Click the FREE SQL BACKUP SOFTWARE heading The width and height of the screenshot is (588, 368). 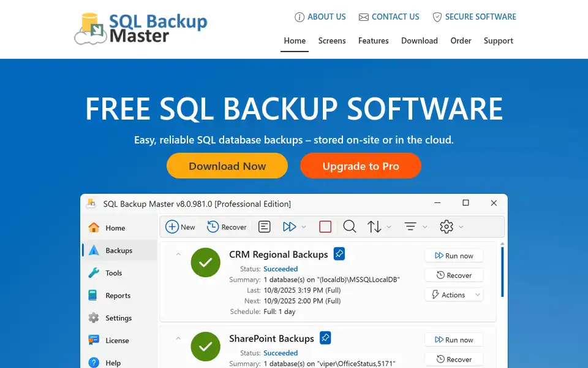coord(294,109)
